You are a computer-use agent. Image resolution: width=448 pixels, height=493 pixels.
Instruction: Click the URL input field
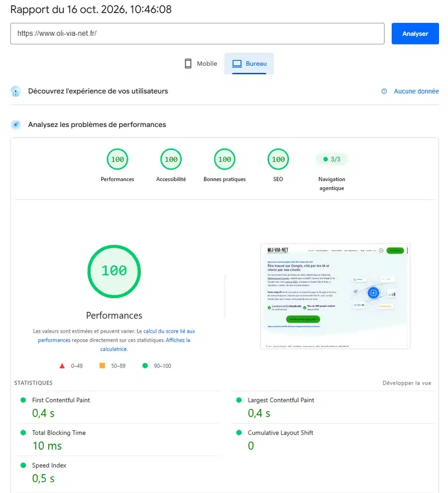point(197,34)
